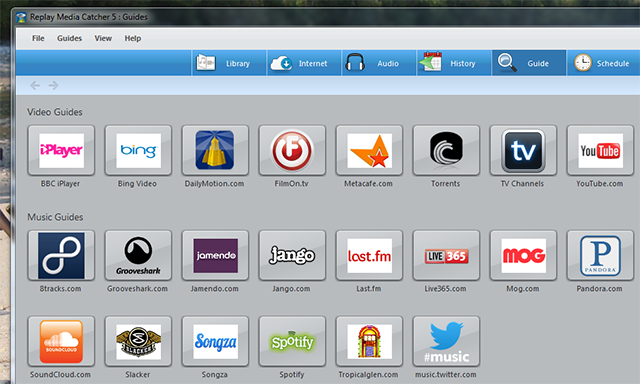Open the Bing Video guide
640x384 pixels.
tap(138, 151)
